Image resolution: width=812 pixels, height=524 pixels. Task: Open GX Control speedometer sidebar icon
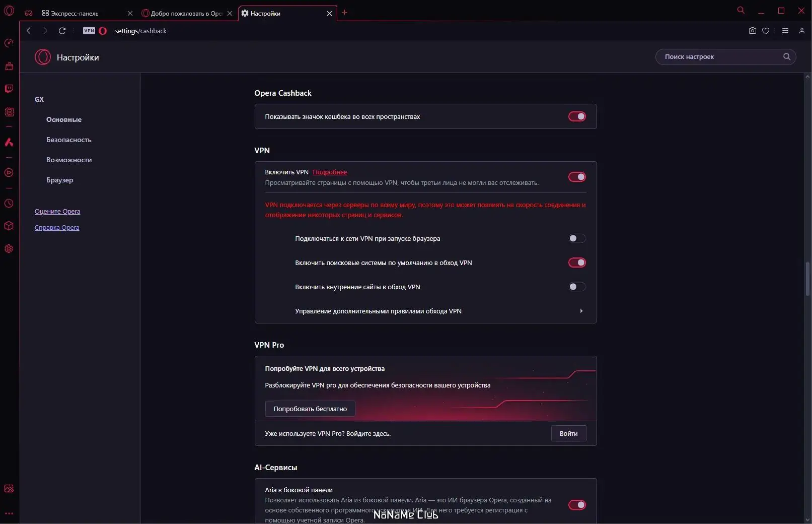coord(9,43)
